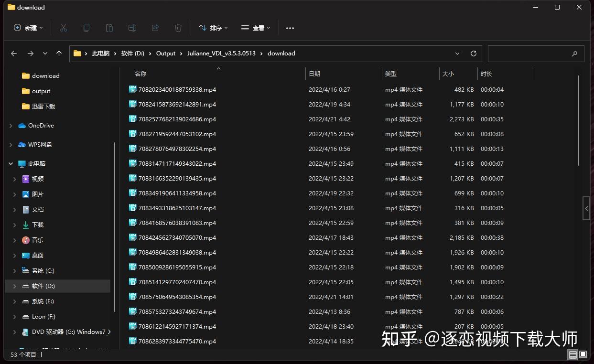Open the 查看 (View) dropdown
This screenshot has height=364, width=594.
point(256,28)
